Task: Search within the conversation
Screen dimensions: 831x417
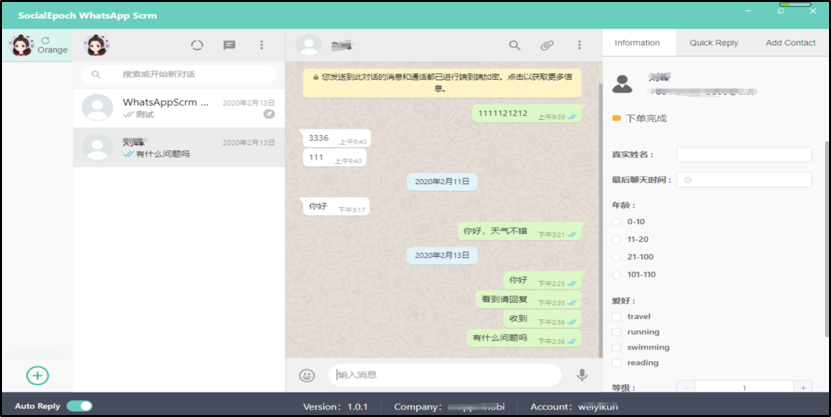Action: pyautogui.click(x=515, y=46)
